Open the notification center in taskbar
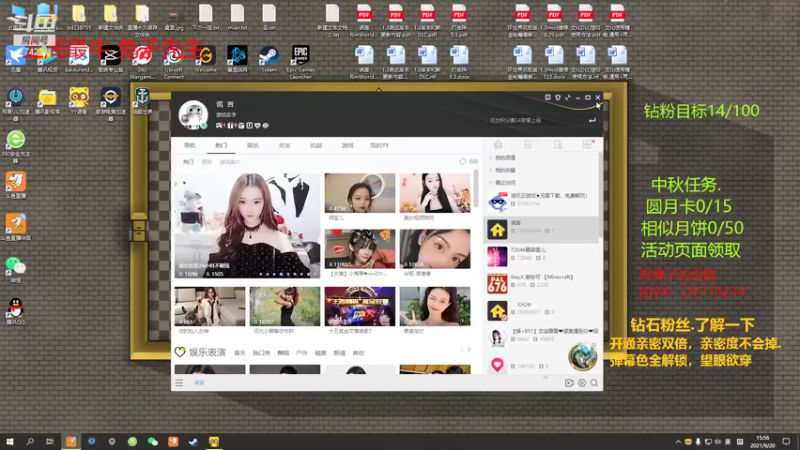This screenshot has width=800, height=450. (x=786, y=441)
